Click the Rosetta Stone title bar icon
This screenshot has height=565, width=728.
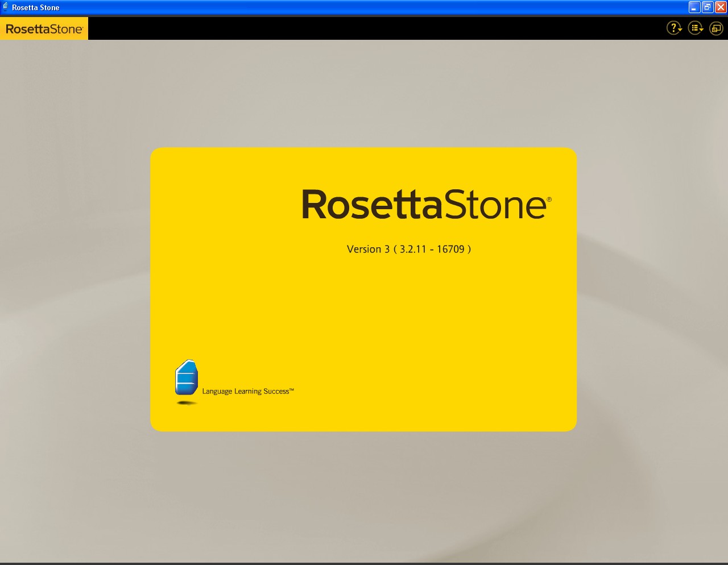click(x=6, y=7)
